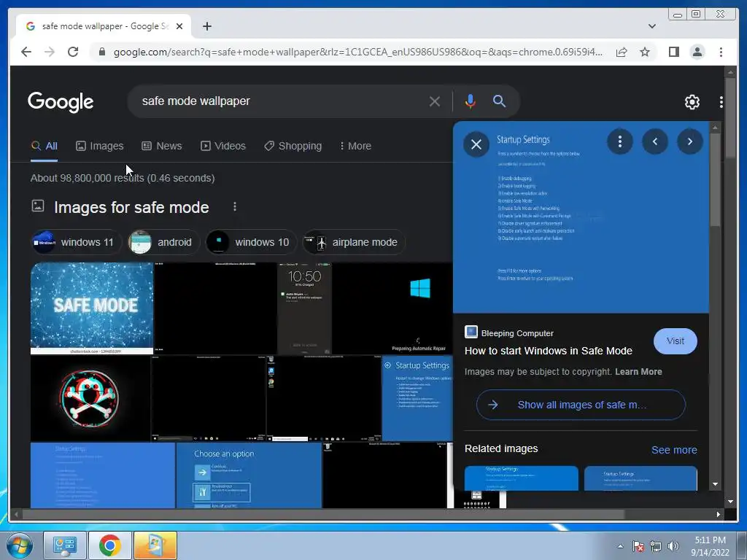Show previous image in preview
The image size is (747, 560).
(655, 141)
